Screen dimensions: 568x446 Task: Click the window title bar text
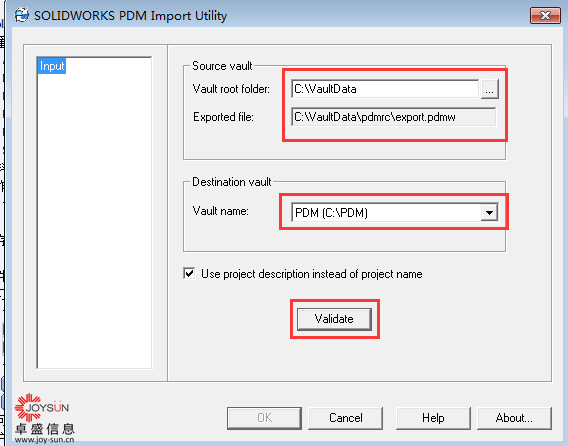tap(130, 16)
